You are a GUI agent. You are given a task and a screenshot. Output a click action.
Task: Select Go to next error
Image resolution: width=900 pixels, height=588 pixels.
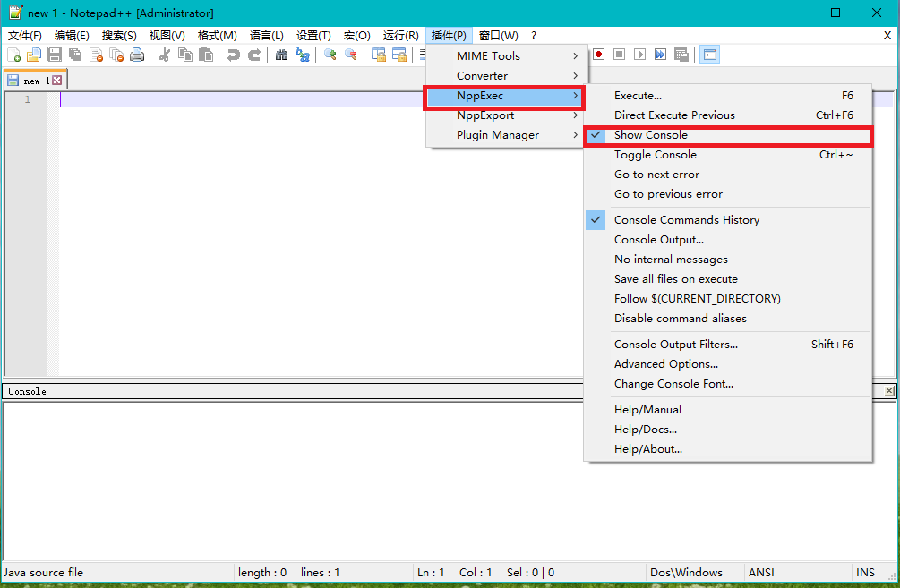(x=728, y=175)
